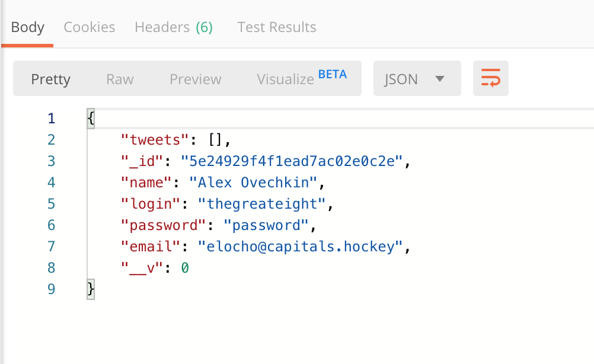The height and width of the screenshot is (364, 594).
Task: Toggle the line wrap icon
Action: [490, 79]
